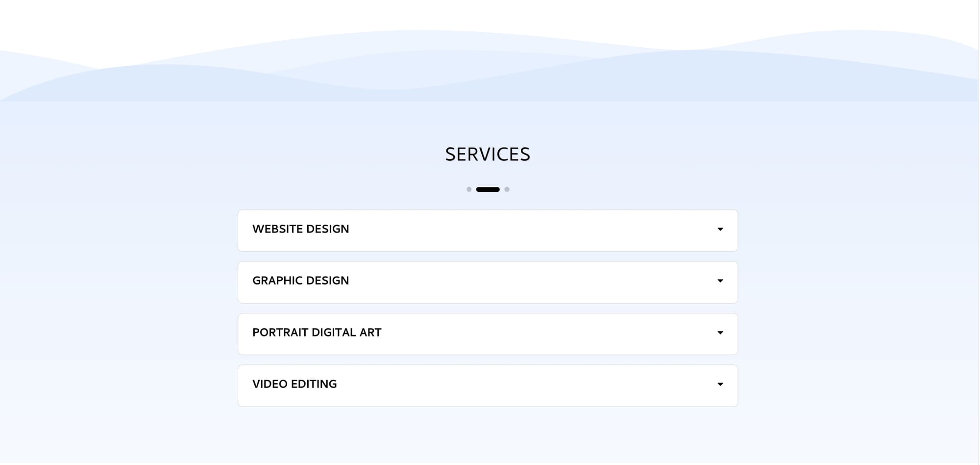This screenshot has width=980, height=465.
Task: Click the SERVICES section heading
Action: pos(488,154)
